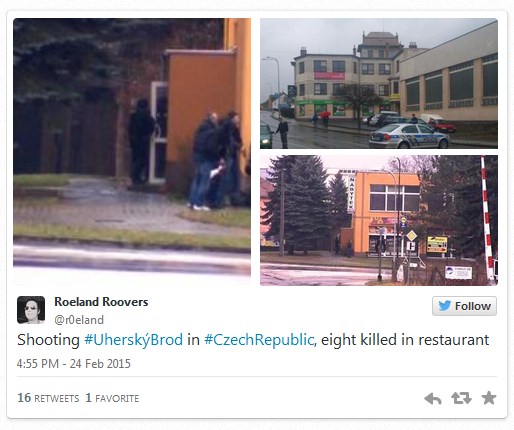Open the photo of the orange building
Viewport: 514px width, 430px height.
click(379, 220)
